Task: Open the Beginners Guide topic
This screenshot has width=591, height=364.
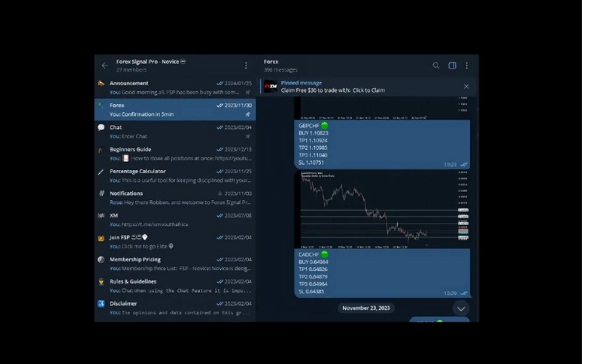Action: [175, 154]
